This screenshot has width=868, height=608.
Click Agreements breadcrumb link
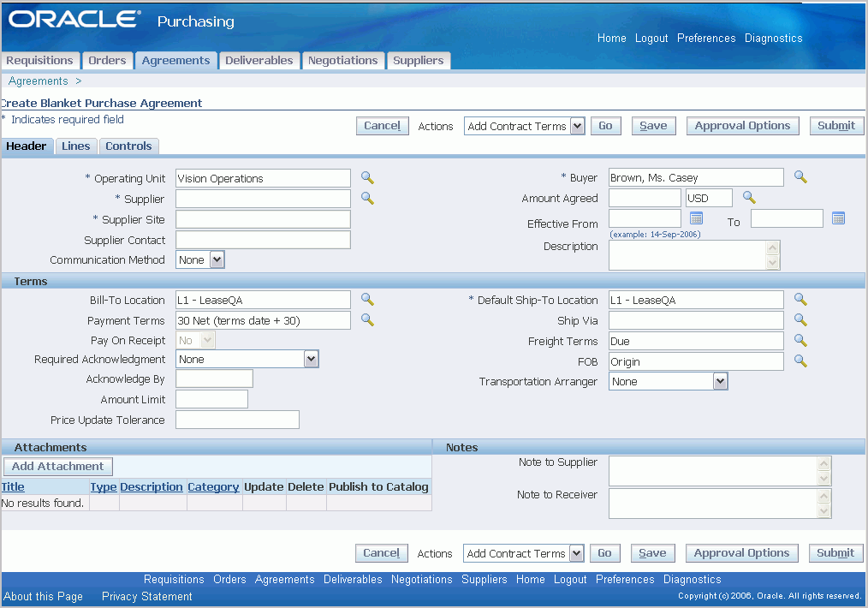tap(39, 80)
